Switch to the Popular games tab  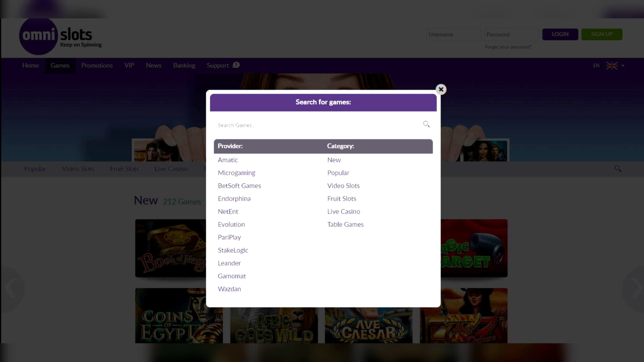point(35,169)
